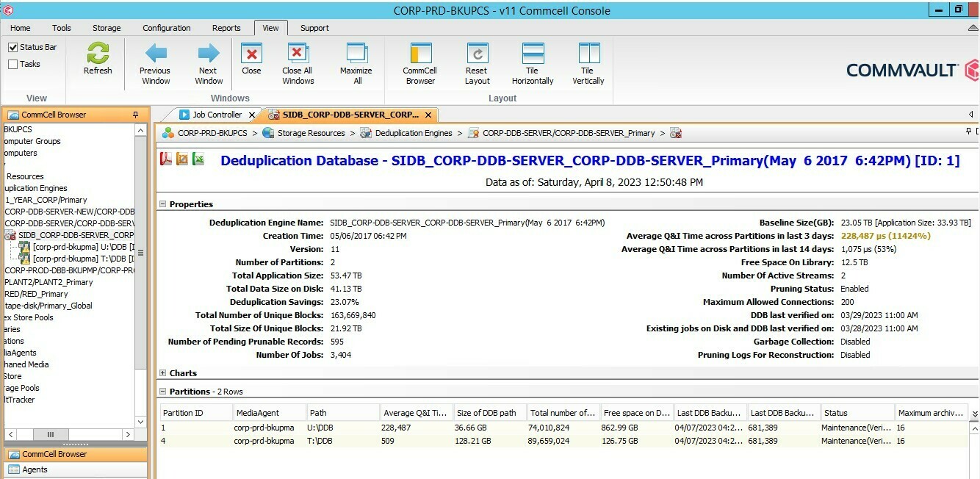This screenshot has width=980, height=479.
Task: Open partitions table column chooser arrow
Action: point(974,414)
